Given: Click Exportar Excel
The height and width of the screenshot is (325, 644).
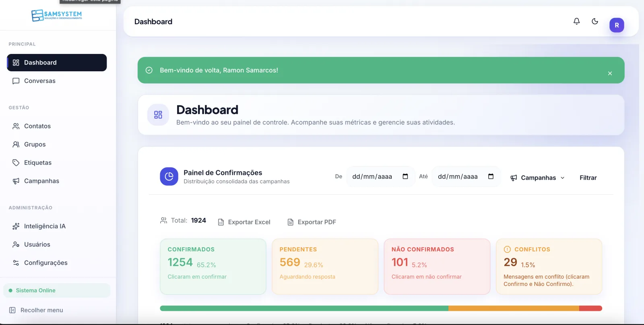Looking at the screenshot, I should point(244,222).
